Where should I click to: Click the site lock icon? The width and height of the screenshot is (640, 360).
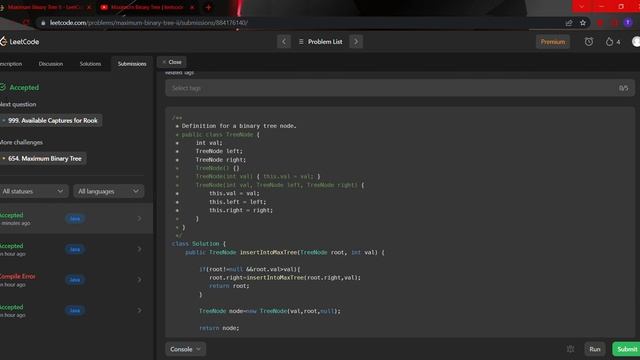click(43, 23)
